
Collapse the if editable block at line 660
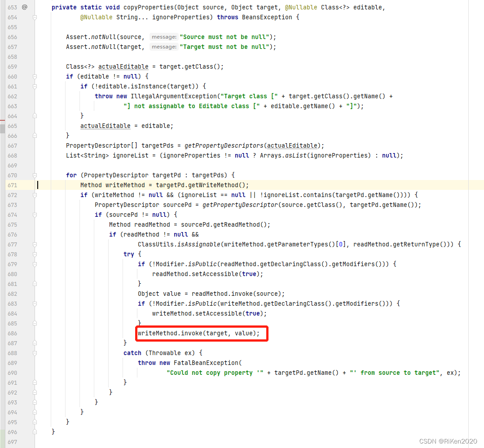point(35,76)
